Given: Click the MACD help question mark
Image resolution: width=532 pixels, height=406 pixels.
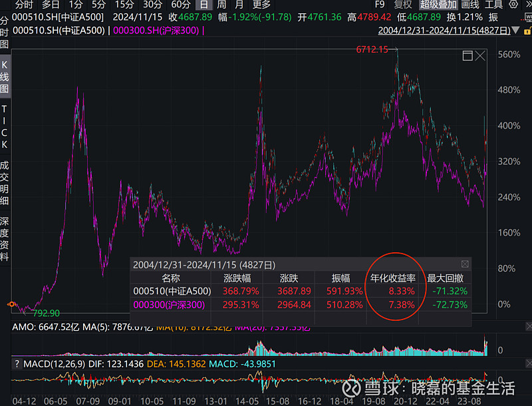Looking at the screenshot, I should point(17,364).
